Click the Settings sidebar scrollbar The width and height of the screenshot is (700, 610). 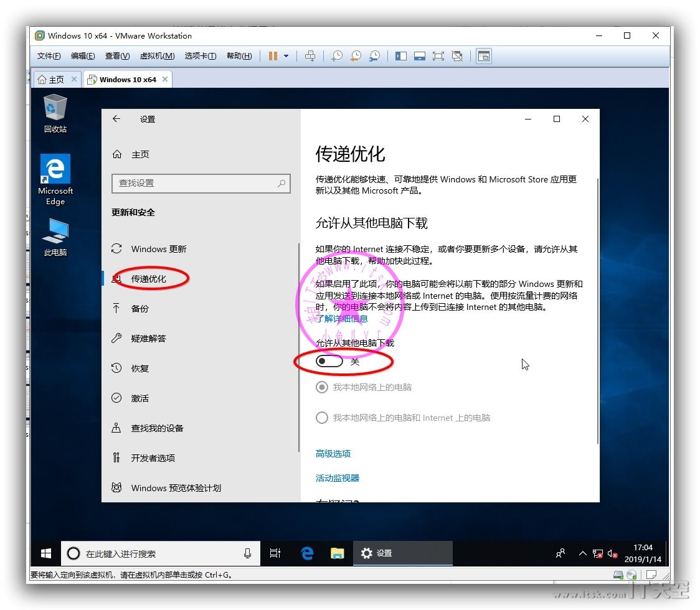tap(299, 347)
